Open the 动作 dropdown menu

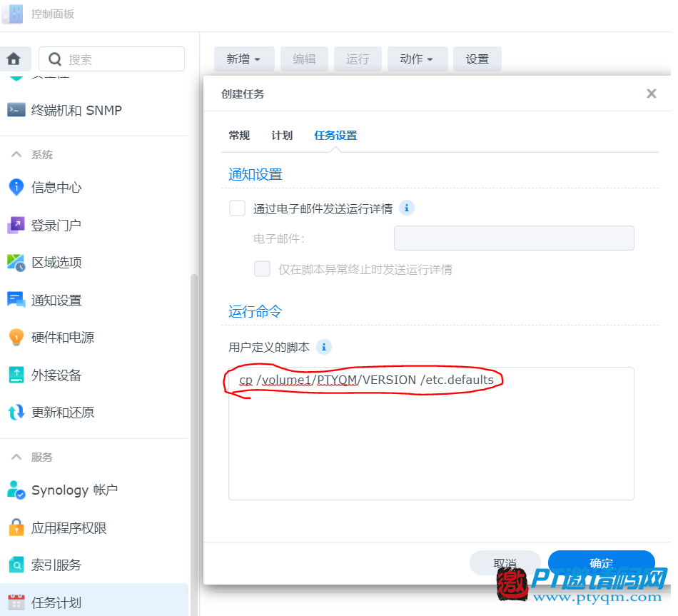coord(418,59)
